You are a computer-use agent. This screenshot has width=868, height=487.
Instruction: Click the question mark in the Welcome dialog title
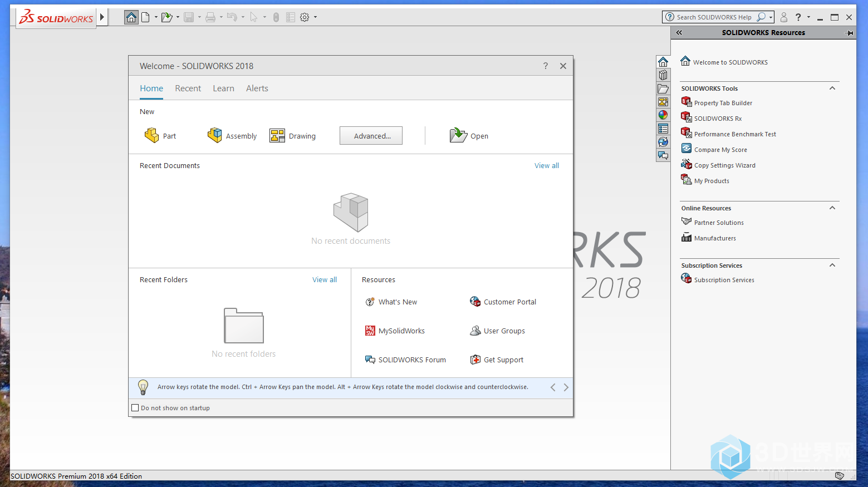(x=546, y=66)
